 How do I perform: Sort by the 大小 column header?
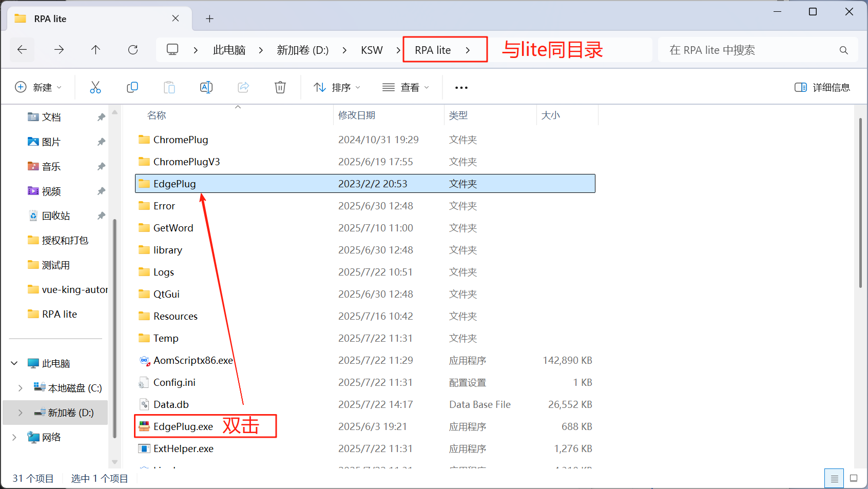coord(551,115)
